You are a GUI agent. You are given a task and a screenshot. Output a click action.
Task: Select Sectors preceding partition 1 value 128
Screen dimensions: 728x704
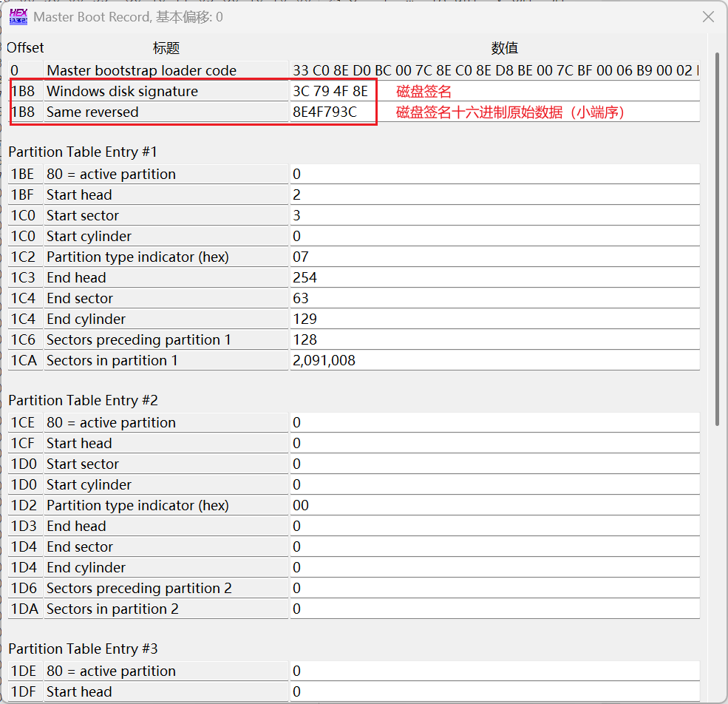coord(494,340)
